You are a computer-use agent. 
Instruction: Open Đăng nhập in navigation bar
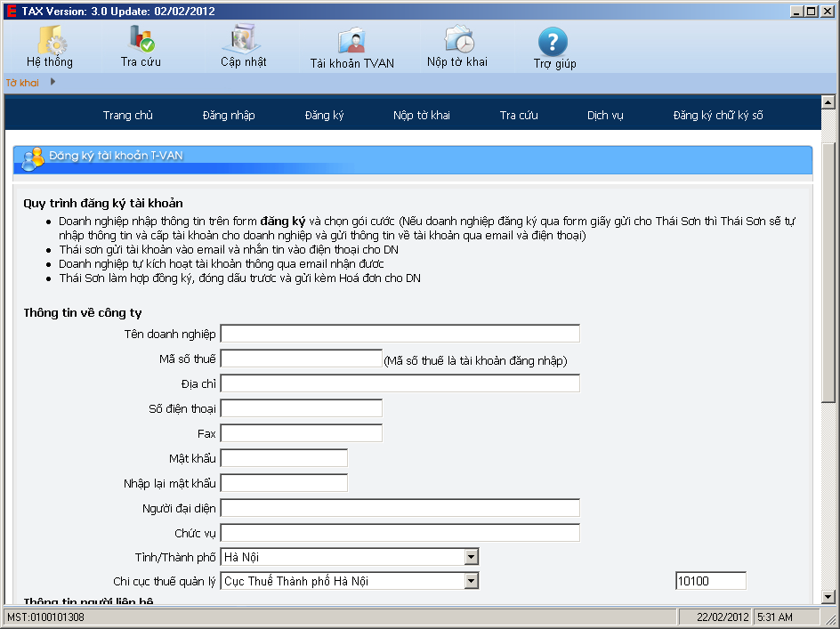[x=229, y=115]
